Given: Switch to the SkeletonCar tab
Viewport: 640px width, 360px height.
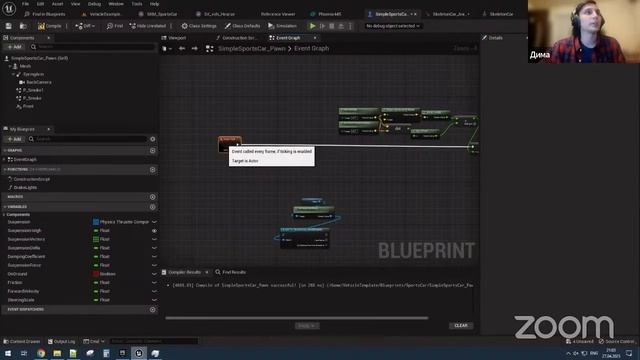Looking at the screenshot, I should coord(498,14).
